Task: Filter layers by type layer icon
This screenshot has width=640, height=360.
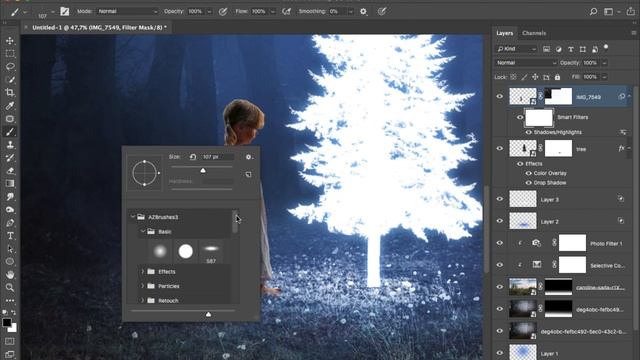Action: point(571,49)
